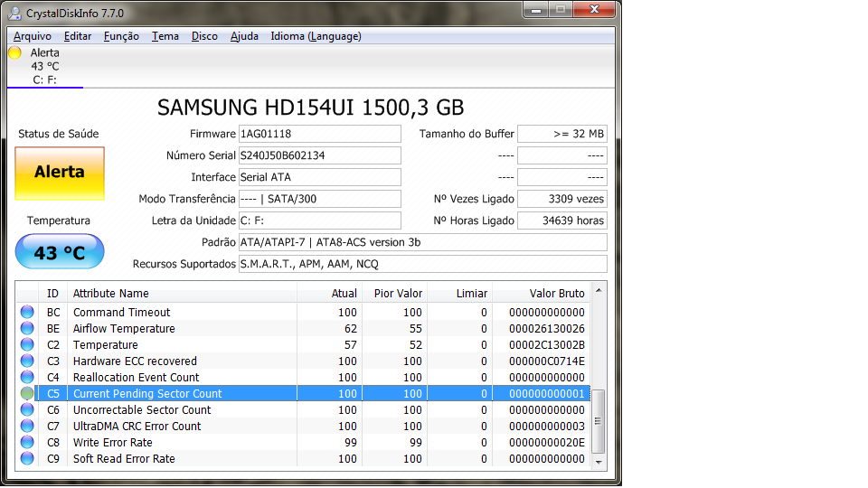Screen dimensions: 868x488
Task: Click raw value 00000000020E
Action: pyautogui.click(x=547, y=443)
